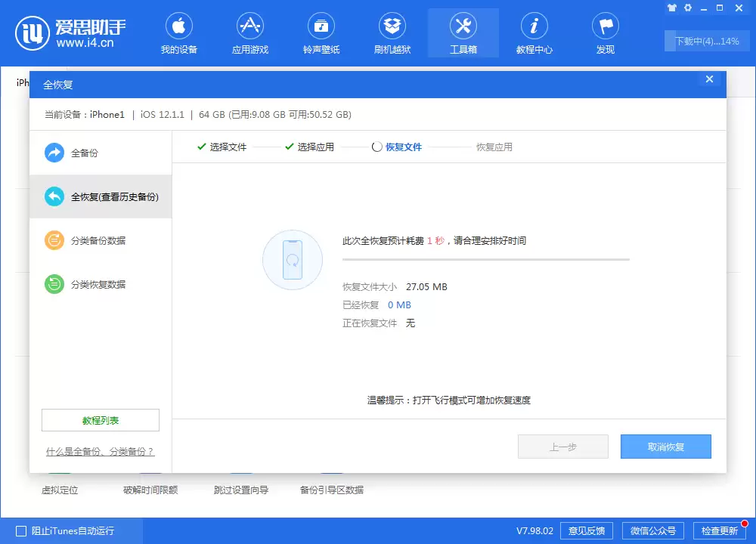Viewport: 756px width, 544px height.
Task: Click 分类恢复数据 green icon
Action: pos(54,284)
